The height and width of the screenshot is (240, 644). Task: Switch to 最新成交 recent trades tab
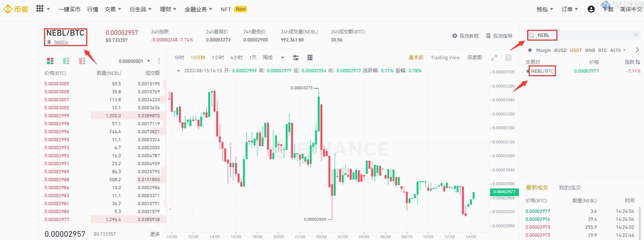point(537,187)
